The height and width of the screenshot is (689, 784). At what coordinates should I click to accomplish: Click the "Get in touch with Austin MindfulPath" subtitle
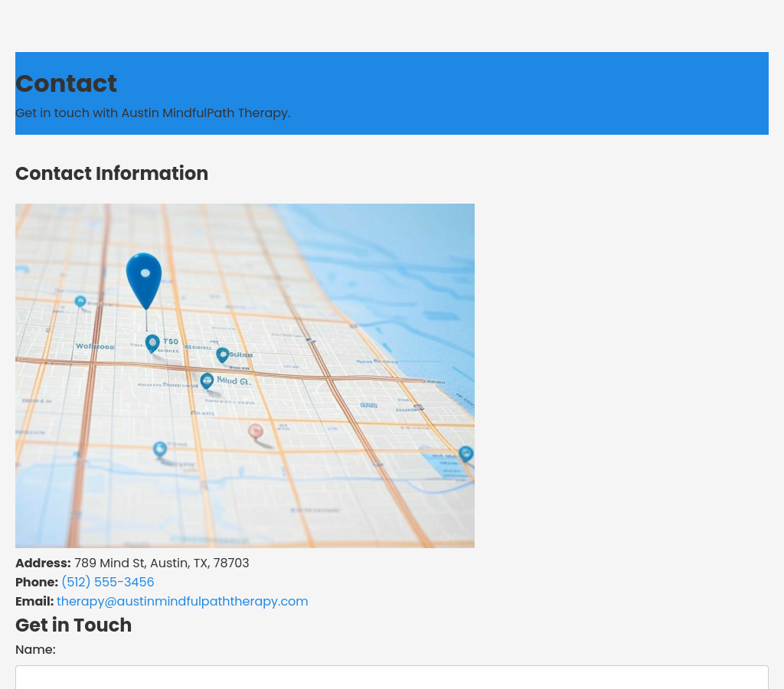(152, 113)
